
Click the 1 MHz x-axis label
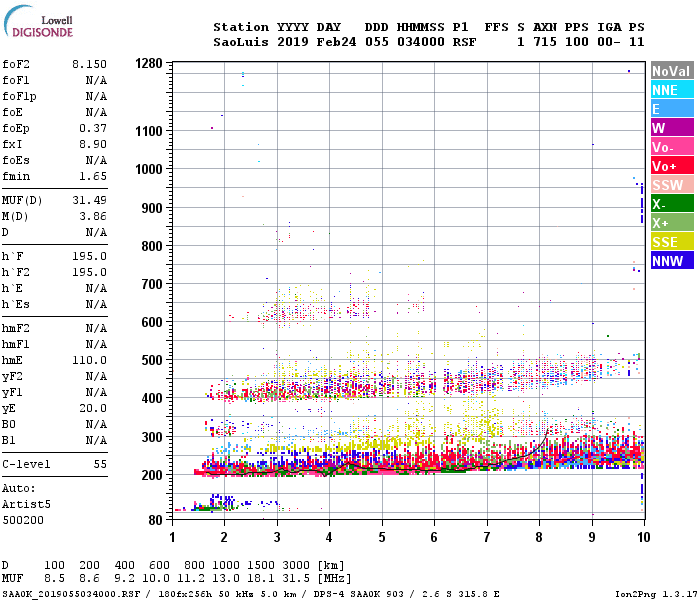pos(172,537)
